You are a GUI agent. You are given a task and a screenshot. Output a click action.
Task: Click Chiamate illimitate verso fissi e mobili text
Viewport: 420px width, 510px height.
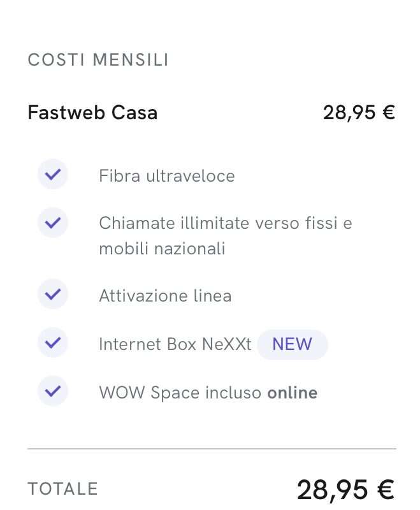[225, 224]
